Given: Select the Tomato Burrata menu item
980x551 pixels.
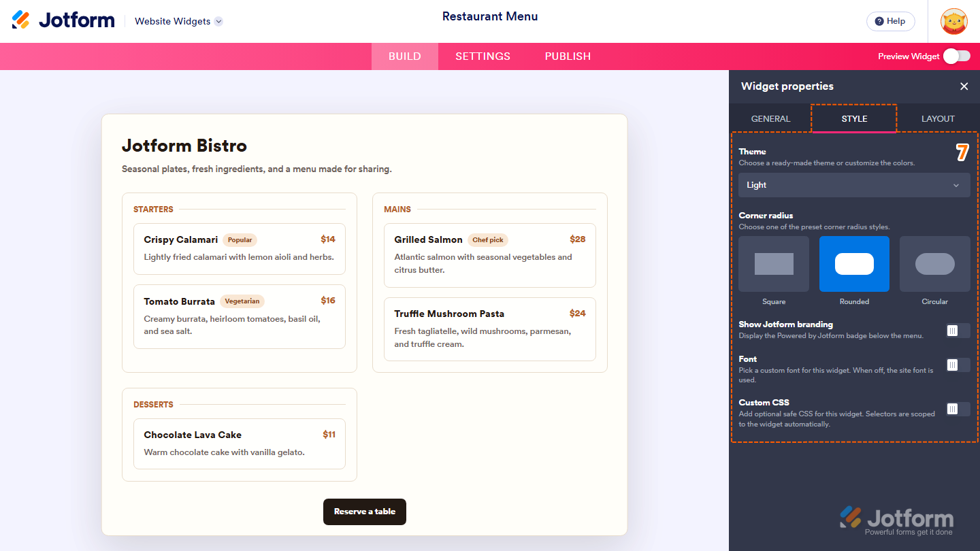Looking at the screenshot, I should click(240, 316).
